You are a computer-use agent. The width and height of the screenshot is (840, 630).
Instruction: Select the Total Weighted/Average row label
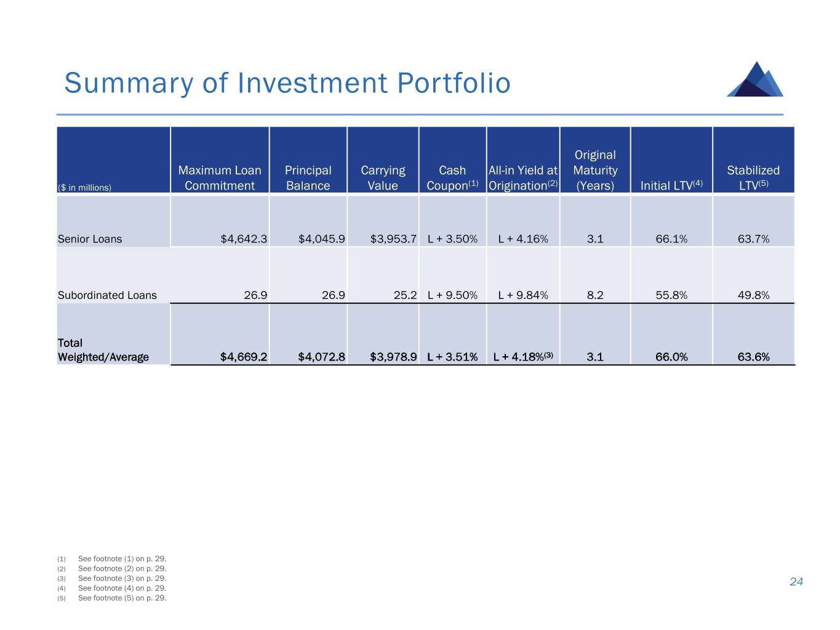[103, 350]
